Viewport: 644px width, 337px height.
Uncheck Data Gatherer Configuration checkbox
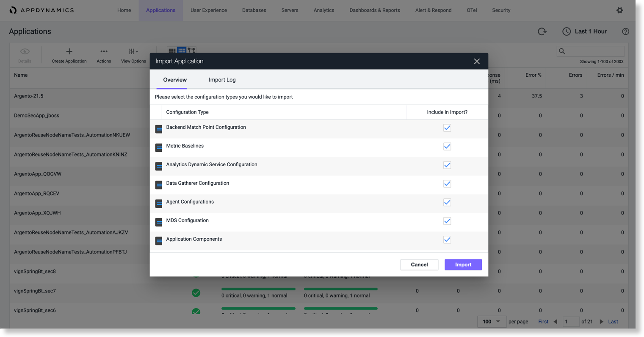coord(447,184)
